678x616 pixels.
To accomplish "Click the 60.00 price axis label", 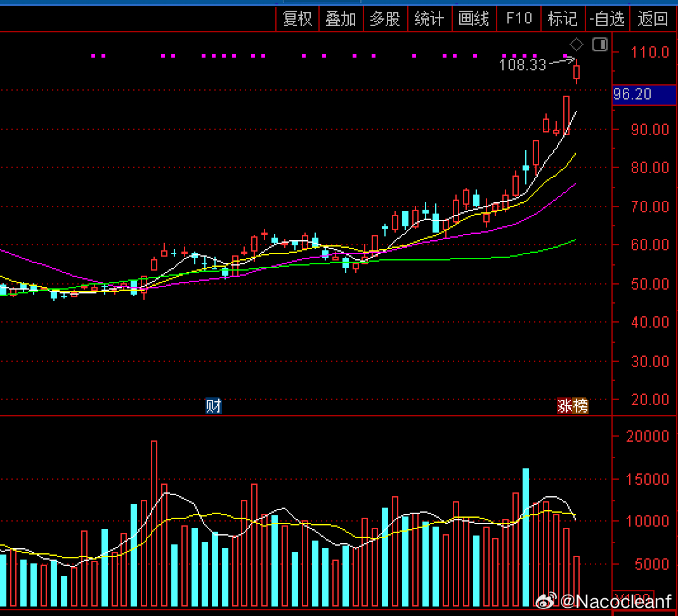I will coord(650,245).
